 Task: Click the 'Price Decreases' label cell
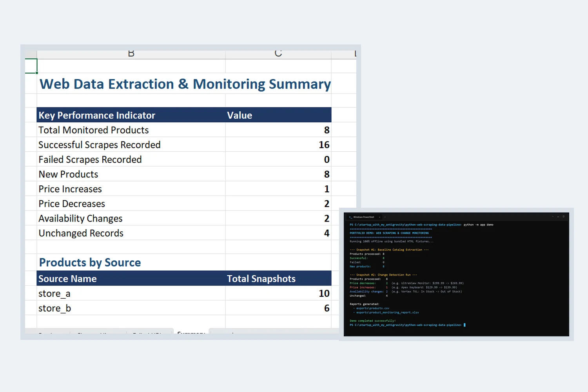pyautogui.click(x=131, y=203)
